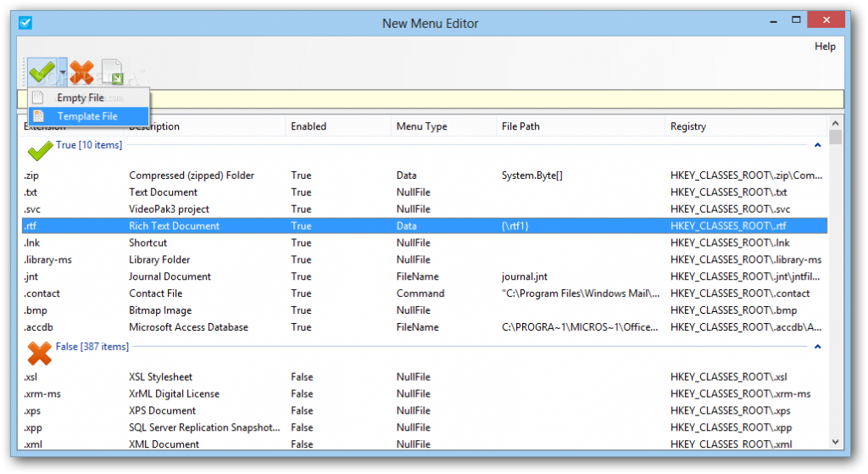Screen dimensions: 868x474
Task: Choose Empty File from the dropdown menu
Action: (x=88, y=98)
